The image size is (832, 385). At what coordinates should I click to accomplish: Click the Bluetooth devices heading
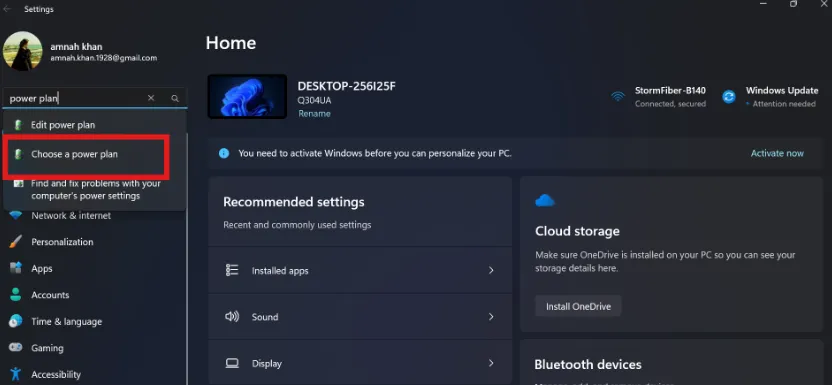[x=588, y=364]
